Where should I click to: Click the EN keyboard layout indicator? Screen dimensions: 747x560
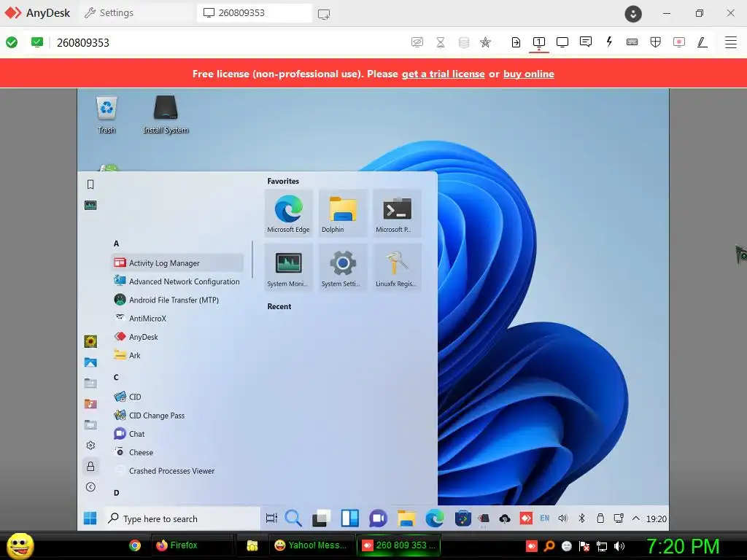[x=544, y=518]
